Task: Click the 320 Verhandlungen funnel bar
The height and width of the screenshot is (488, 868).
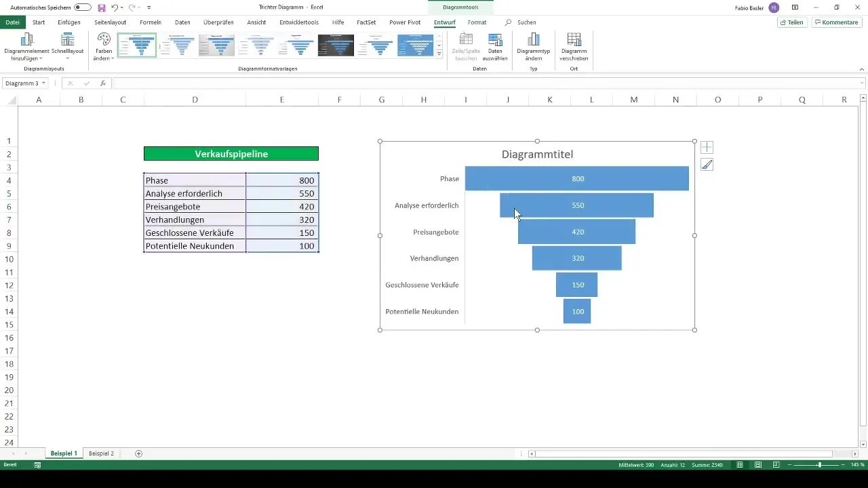Action: (x=577, y=258)
